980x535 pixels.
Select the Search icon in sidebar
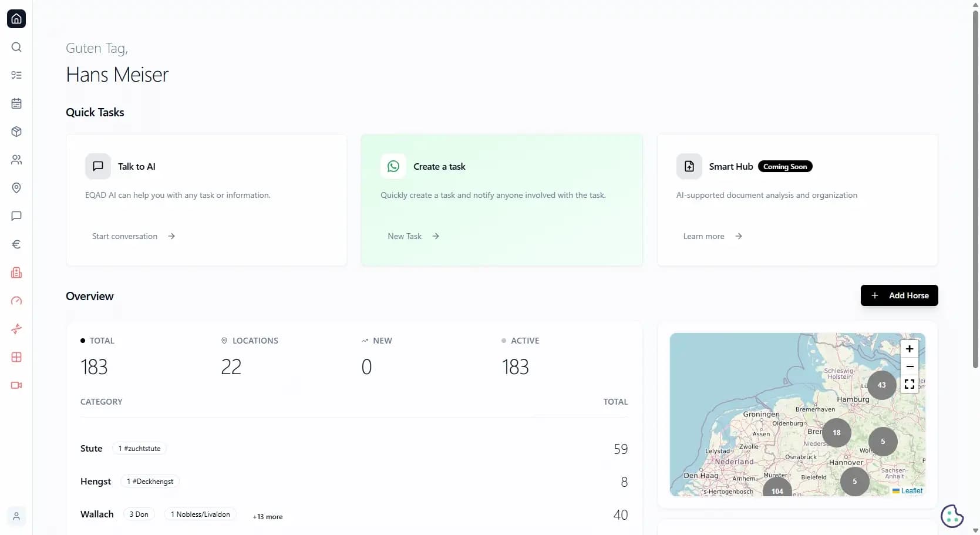(x=16, y=47)
